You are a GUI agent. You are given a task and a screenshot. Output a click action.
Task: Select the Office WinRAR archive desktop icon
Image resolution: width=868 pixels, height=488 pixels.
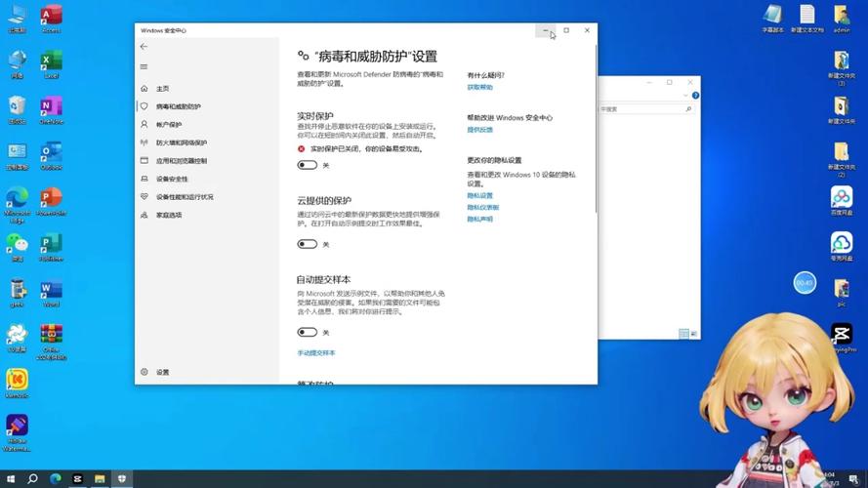[x=51, y=342]
